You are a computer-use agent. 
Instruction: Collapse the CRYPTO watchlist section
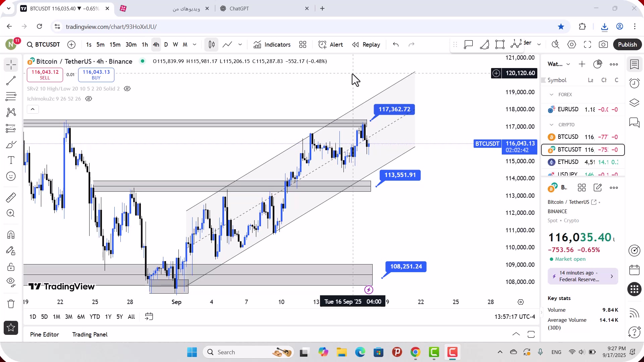click(551, 125)
